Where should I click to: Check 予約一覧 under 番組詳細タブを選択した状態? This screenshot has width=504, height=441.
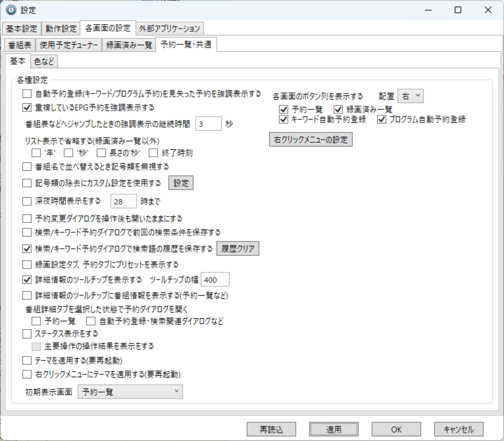click(36, 321)
